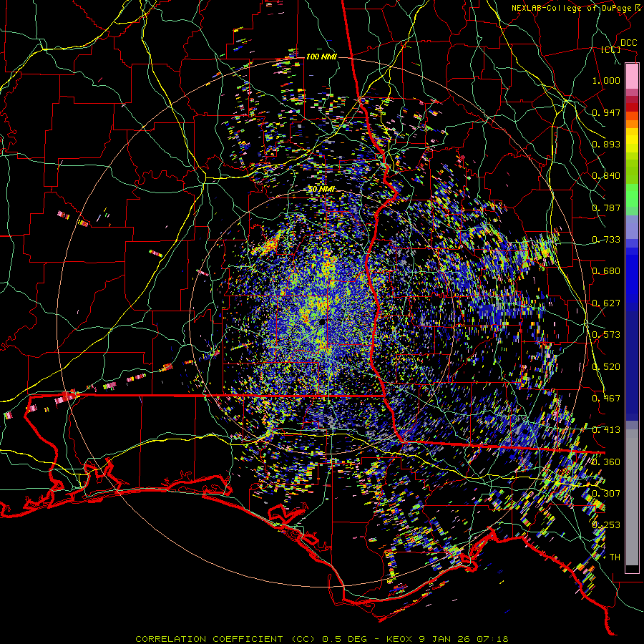Click the TH threshold label
The height and width of the screenshot is (644, 644).
click(615, 557)
